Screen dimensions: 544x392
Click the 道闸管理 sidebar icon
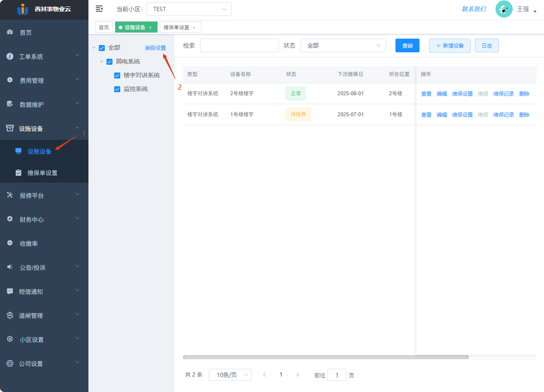10,315
